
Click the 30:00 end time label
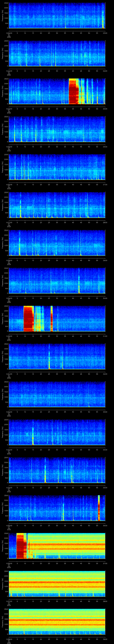[x=105, y=298]
